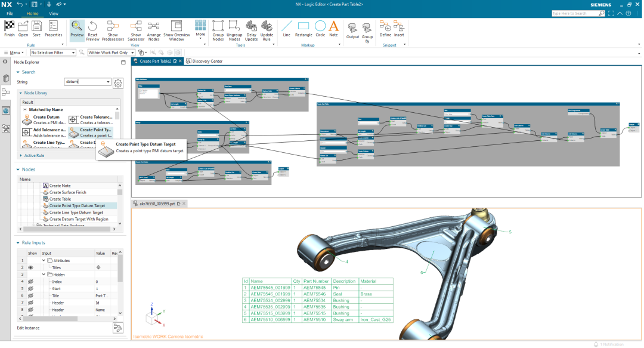Viewport: 644px width, 348px height.
Task: Open the Menu dropdown button
Action: (14, 53)
